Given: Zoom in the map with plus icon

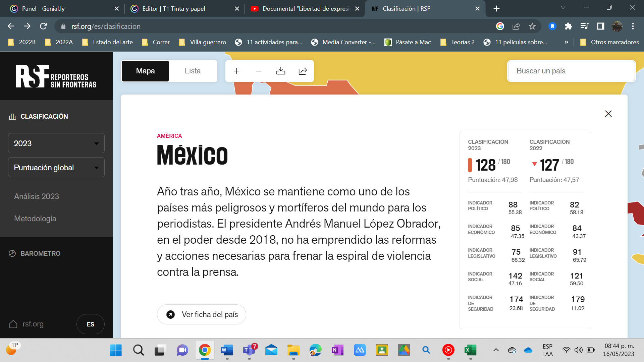Looking at the screenshot, I should pyautogui.click(x=236, y=71).
